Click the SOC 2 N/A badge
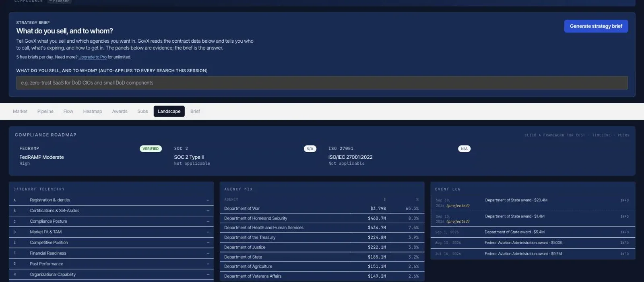 coord(310,149)
